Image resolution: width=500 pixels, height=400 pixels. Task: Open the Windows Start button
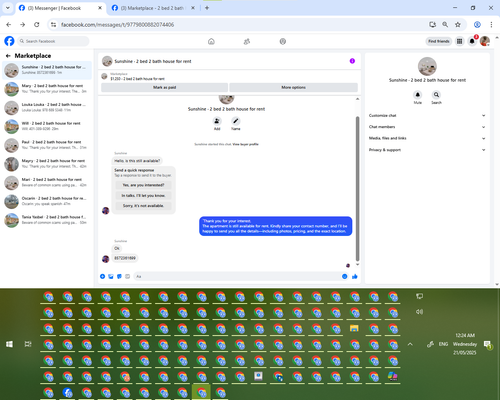(9, 344)
